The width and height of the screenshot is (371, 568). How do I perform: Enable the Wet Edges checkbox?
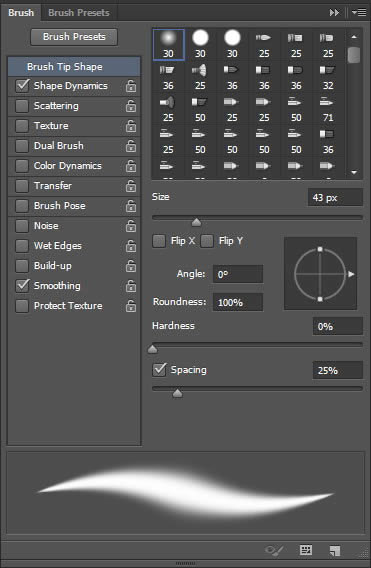(x=22, y=246)
